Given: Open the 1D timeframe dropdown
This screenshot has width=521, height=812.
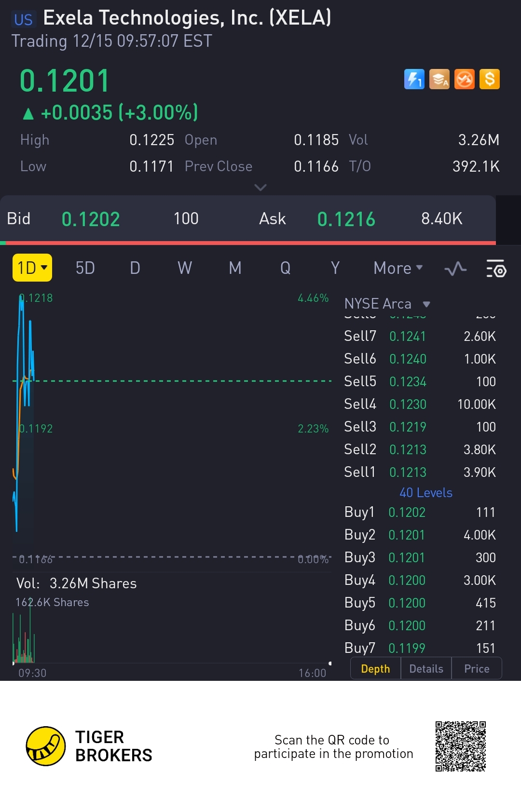Looking at the screenshot, I should 32,268.
